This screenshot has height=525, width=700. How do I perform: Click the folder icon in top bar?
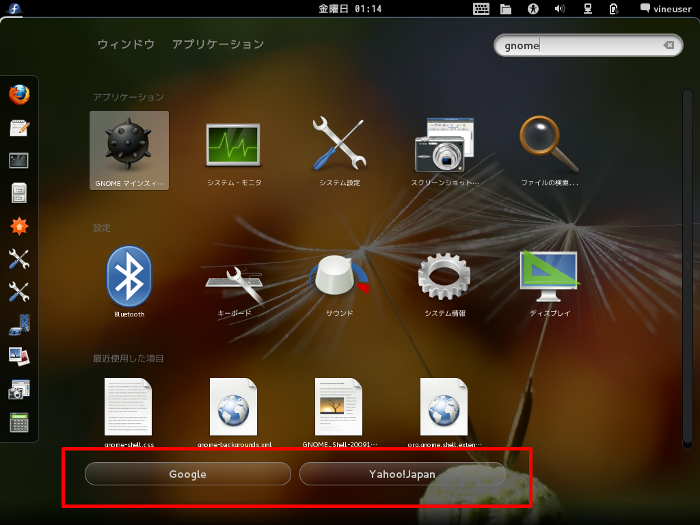tap(505, 8)
